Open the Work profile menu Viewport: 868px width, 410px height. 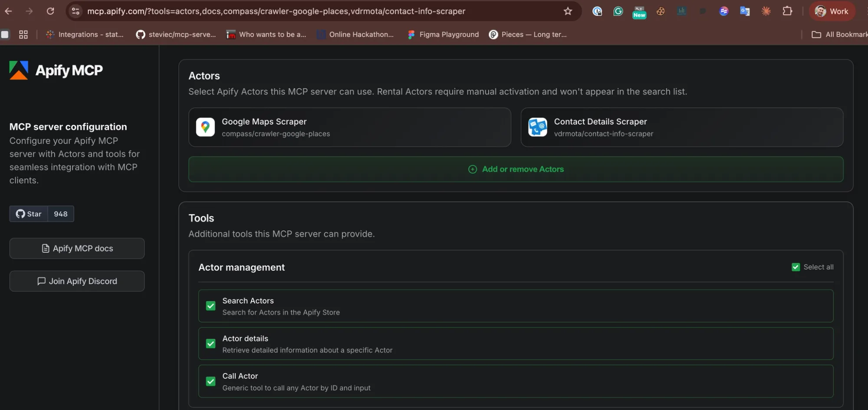tap(832, 11)
